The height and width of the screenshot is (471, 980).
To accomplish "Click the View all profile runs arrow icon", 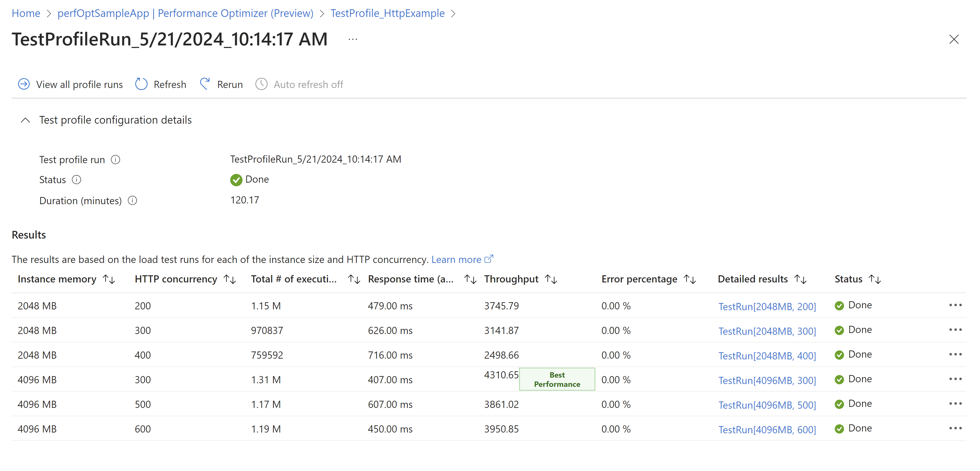I will [24, 84].
